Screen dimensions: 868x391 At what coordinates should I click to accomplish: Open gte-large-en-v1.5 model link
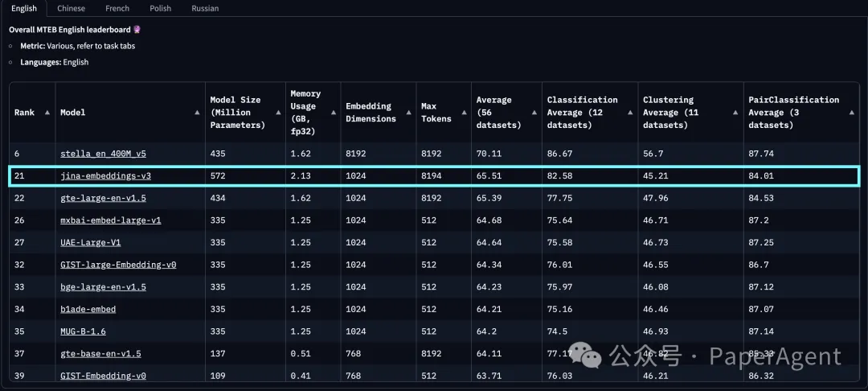(103, 198)
